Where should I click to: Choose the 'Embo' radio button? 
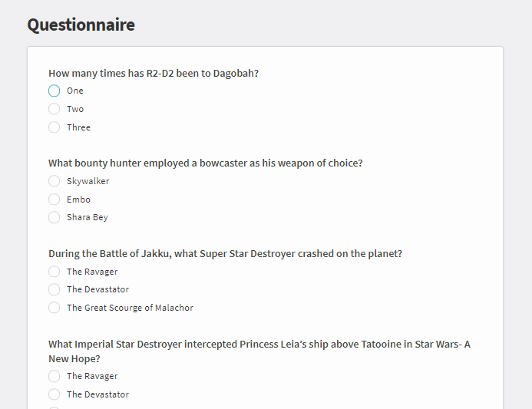click(x=54, y=200)
